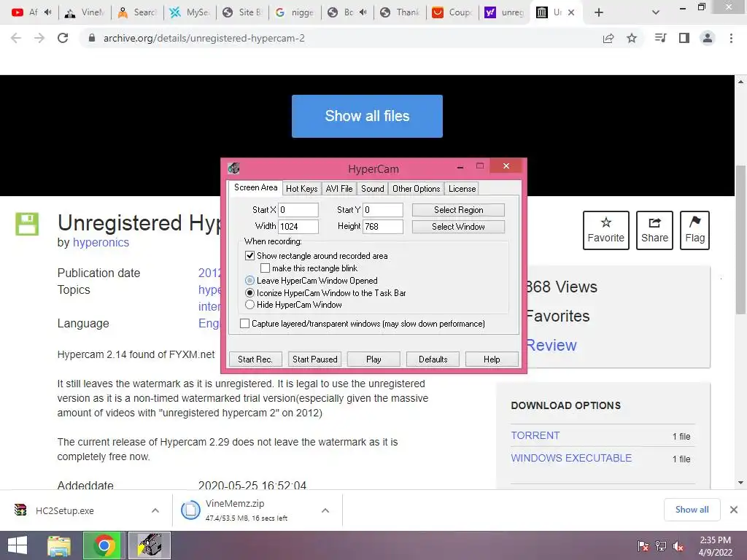Viewport: 747px width, 560px height.
Task: Click the Help button in HyperCam
Action: coord(492,359)
